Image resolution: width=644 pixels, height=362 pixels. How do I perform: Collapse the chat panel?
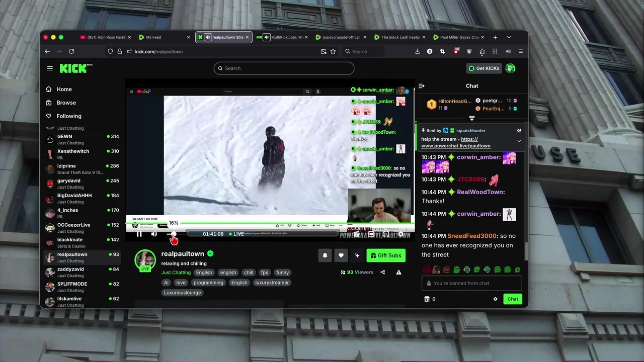[x=422, y=86]
